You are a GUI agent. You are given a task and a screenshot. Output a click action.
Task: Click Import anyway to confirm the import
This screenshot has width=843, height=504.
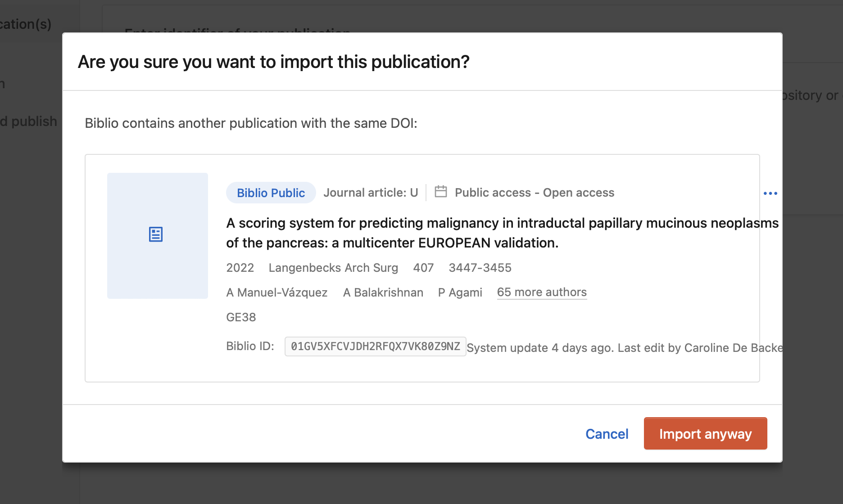click(705, 433)
